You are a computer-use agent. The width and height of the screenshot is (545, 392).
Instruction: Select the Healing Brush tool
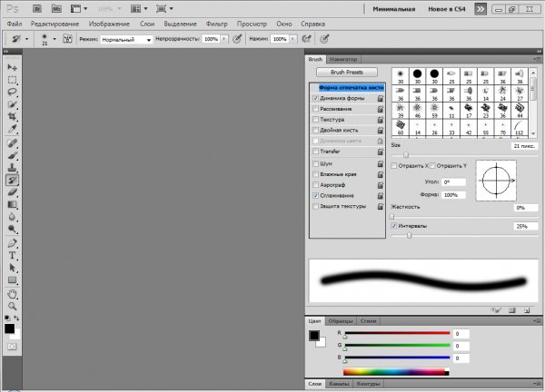(12, 143)
